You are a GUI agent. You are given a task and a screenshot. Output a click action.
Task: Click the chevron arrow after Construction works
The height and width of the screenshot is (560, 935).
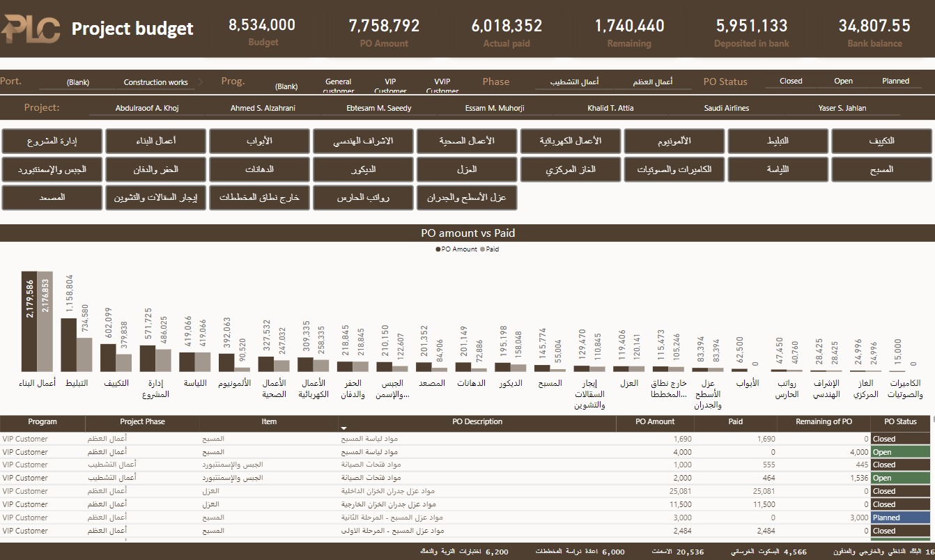pos(201,82)
